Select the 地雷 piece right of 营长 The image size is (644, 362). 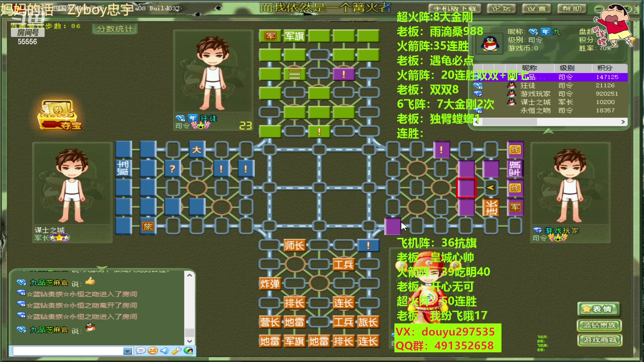294,322
